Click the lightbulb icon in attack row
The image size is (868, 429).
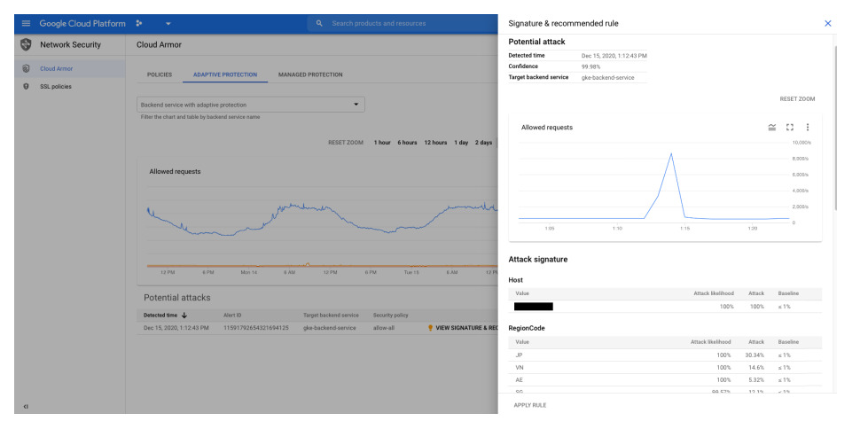[430, 328]
